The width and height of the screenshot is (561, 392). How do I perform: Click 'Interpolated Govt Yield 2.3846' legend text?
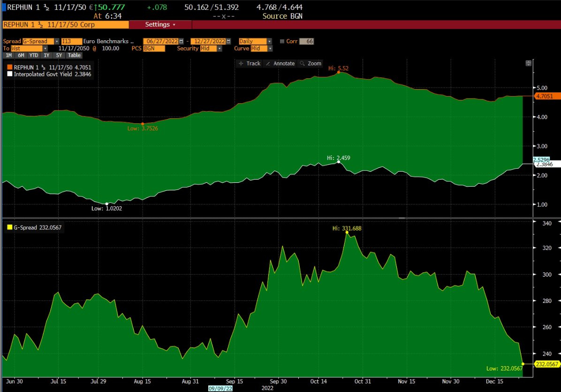click(x=53, y=75)
